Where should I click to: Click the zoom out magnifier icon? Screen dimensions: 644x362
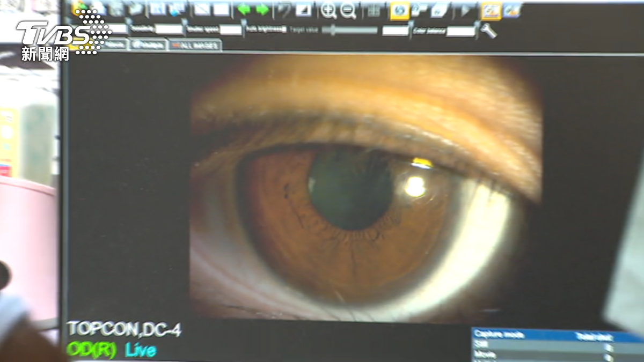click(x=348, y=10)
